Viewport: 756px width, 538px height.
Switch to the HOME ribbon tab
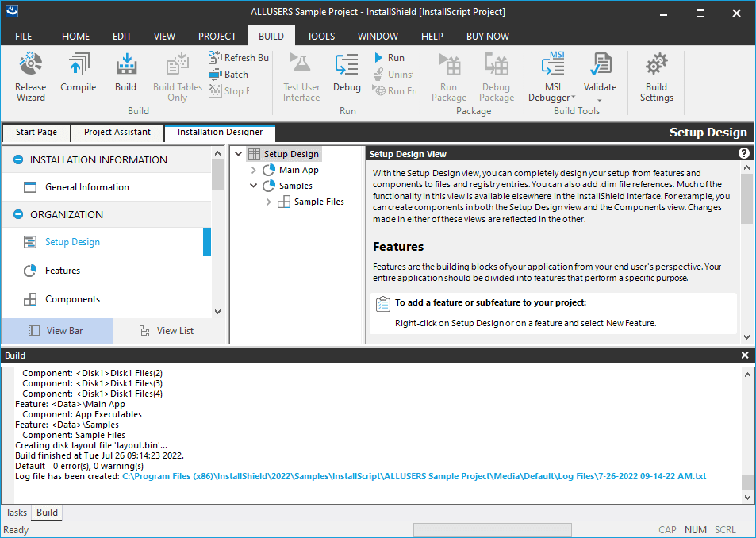[x=75, y=37]
